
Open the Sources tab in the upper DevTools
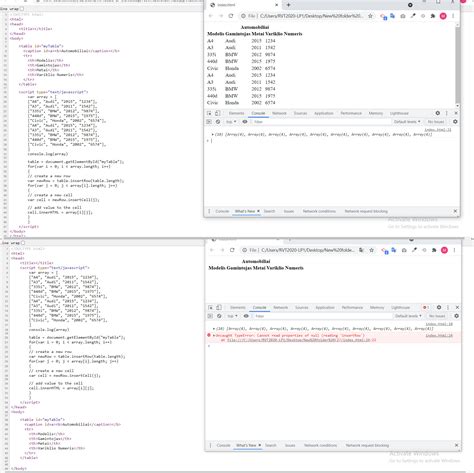(300, 113)
